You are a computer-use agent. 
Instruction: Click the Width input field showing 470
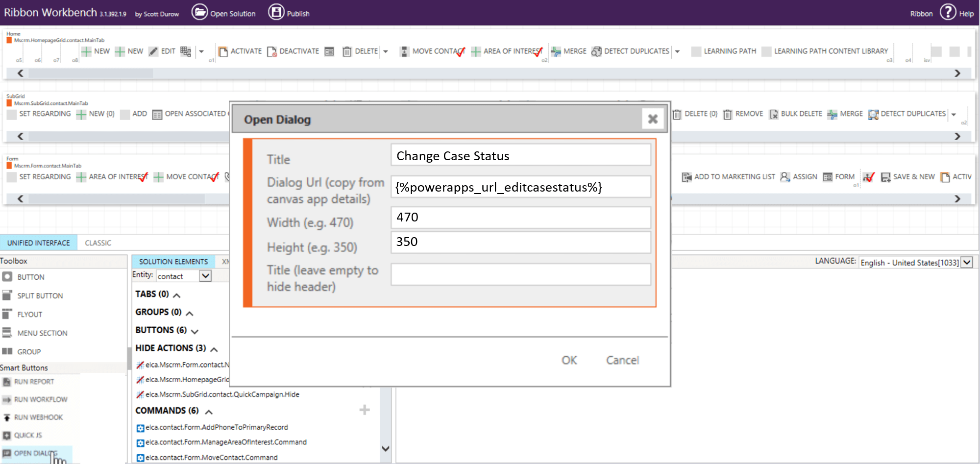[x=520, y=217]
